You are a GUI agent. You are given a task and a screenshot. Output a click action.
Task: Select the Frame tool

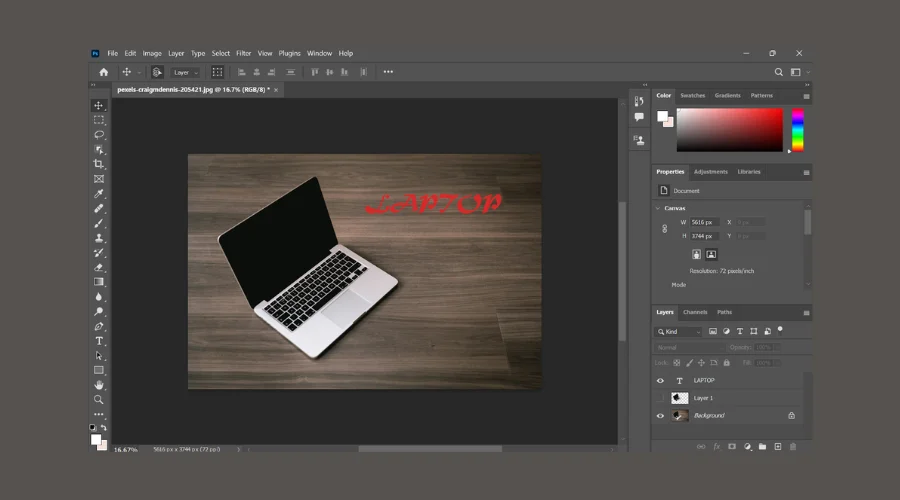pos(99,179)
